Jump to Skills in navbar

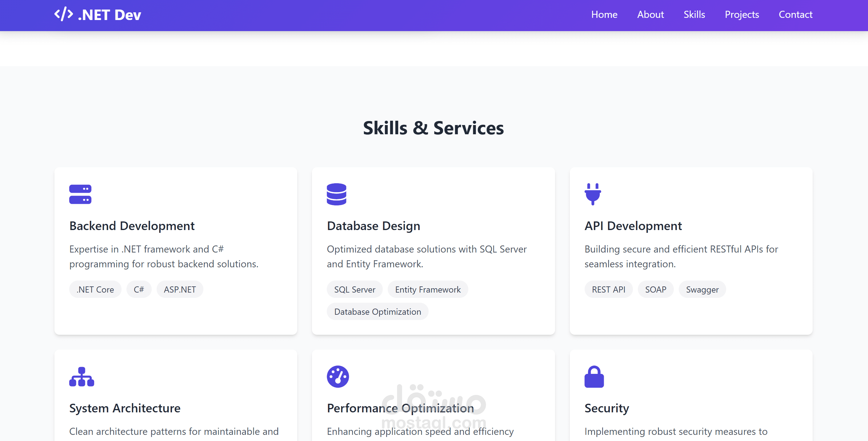694,14
